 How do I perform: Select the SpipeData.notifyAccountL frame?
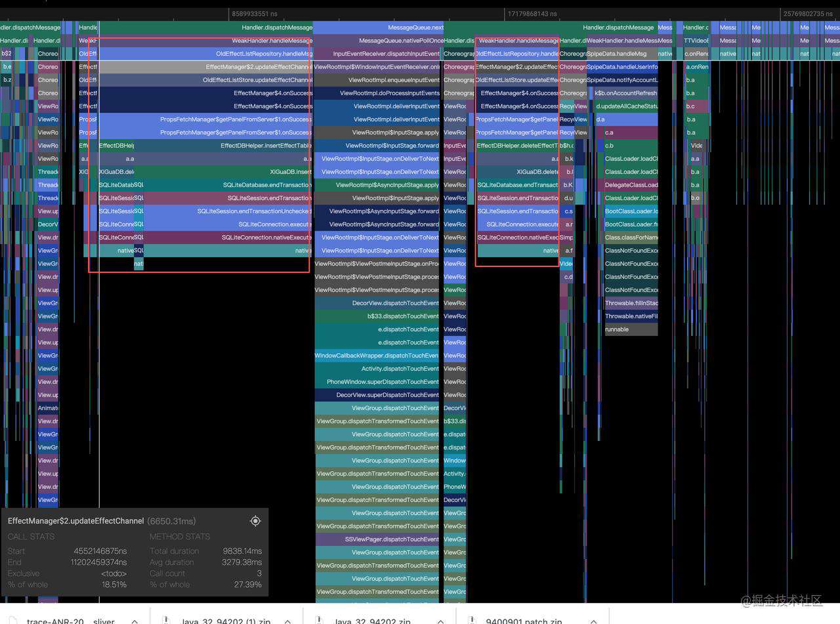tap(621, 80)
